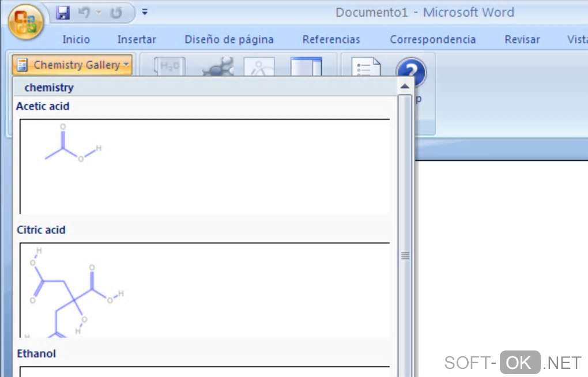This screenshot has height=377, width=588.
Task: Click the H2O chemistry formula icon
Action: pyautogui.click(x=169, y=66)
